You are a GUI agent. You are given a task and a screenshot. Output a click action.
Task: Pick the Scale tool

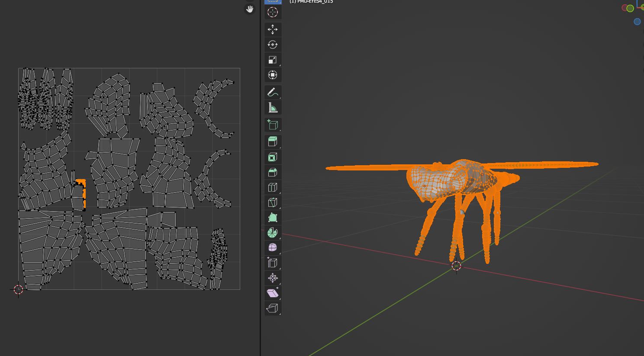tap(273, 60)
